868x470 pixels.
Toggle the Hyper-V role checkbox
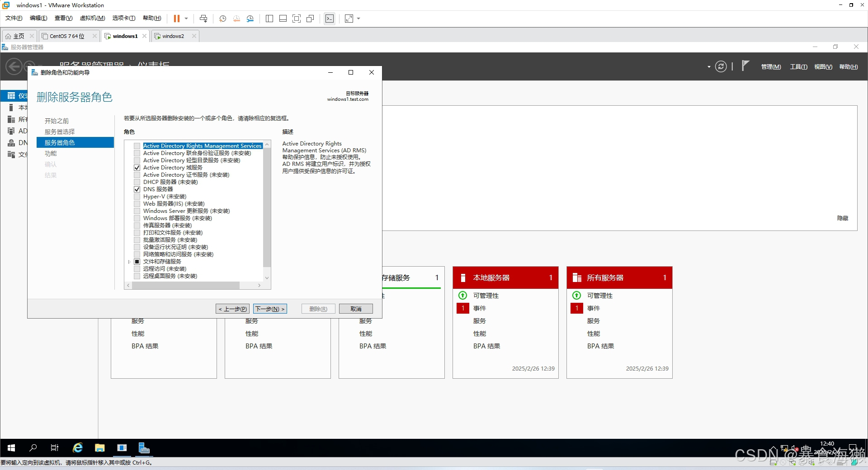pyautogui.click(x=137, y=197)
